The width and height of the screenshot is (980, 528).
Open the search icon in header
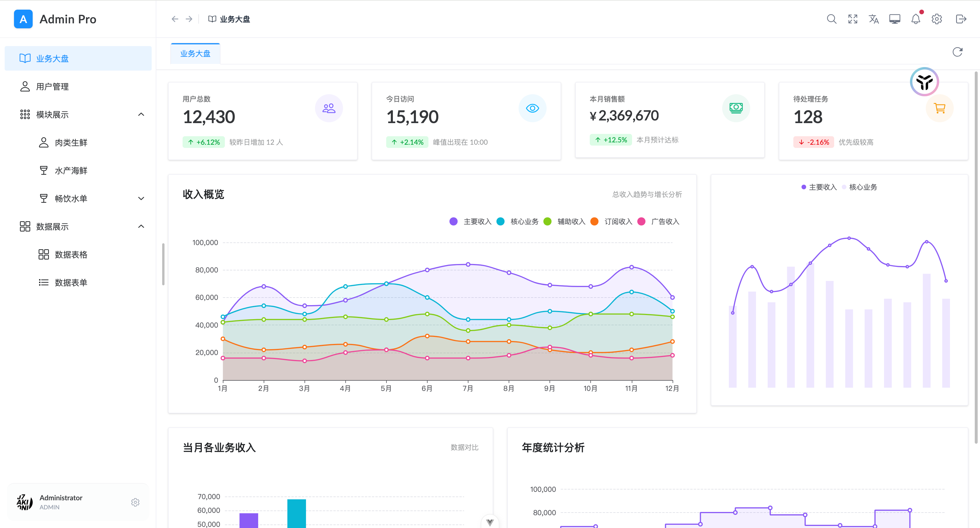(x=832, y=19)
